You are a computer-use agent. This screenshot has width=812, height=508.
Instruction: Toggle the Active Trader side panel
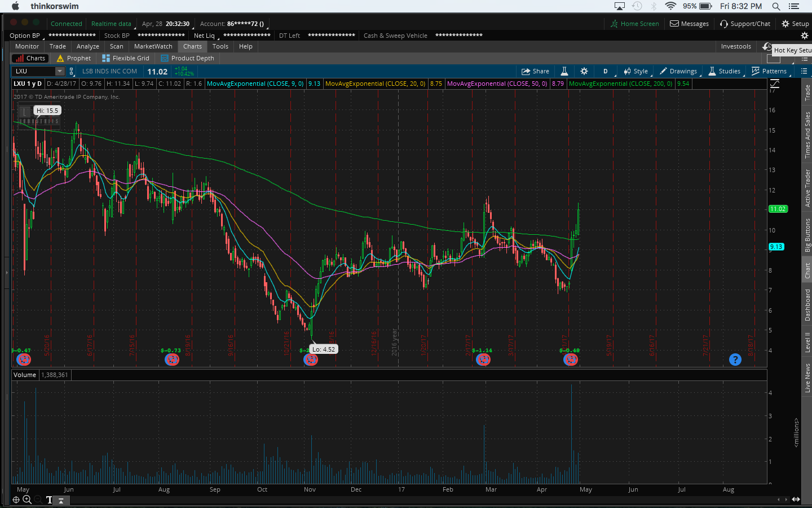pos(807,188)
